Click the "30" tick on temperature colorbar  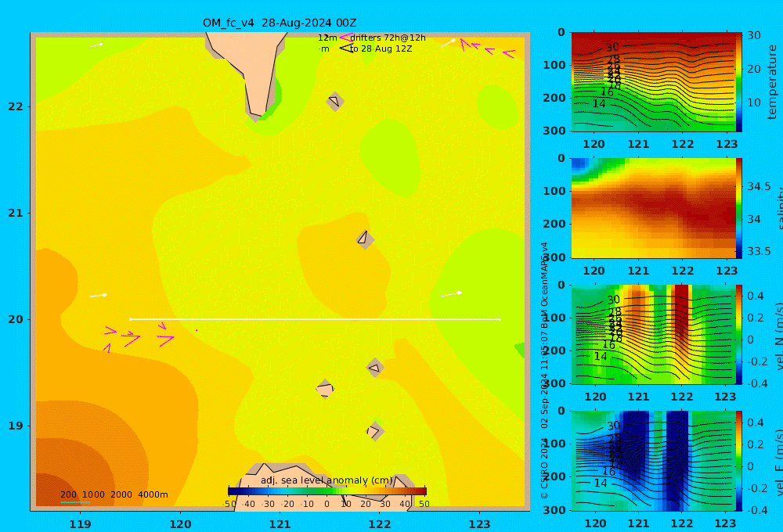click(754, 35)
